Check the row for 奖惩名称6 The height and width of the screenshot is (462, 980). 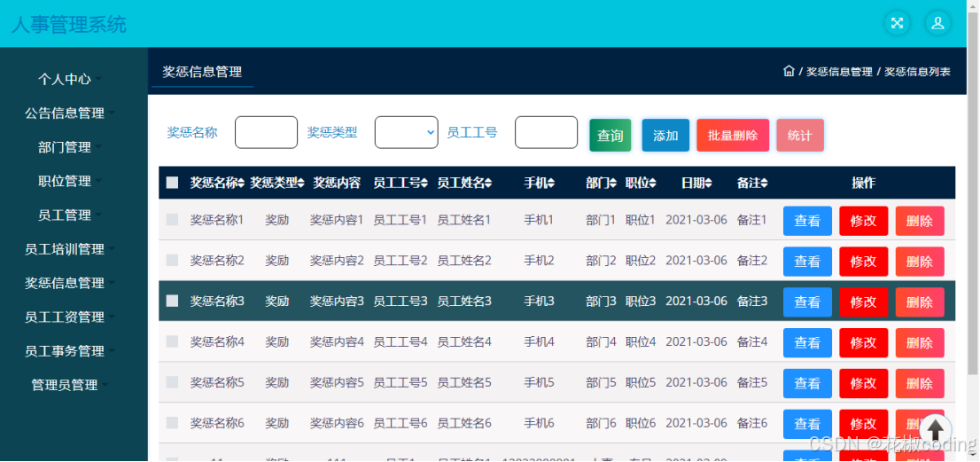point(172,423)
